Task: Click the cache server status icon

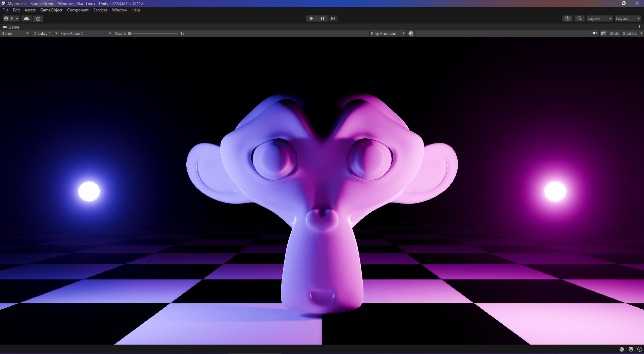Action: click(631, 349)
